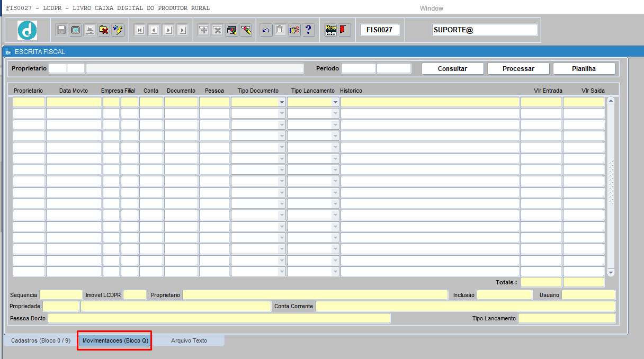This screenshot has height=359, width=644.
Task: Click the pointing hand toolbar icon
Action: point(294,30)
